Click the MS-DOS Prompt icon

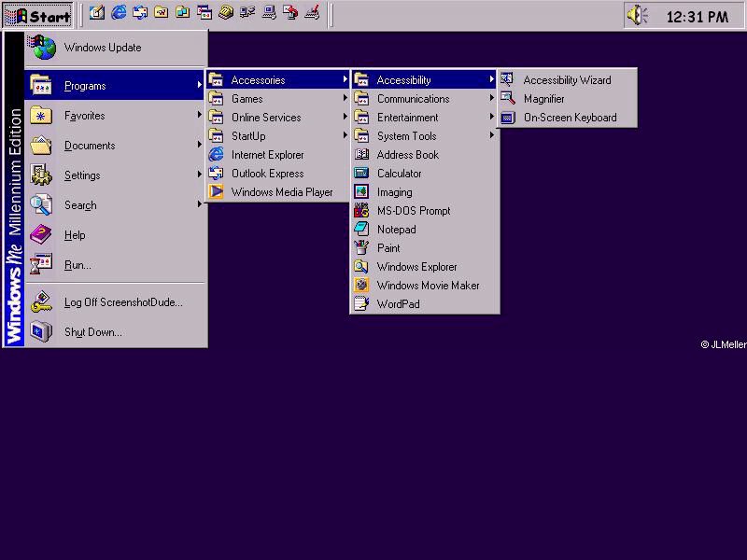pyautogui.click(x=361, y=211)
